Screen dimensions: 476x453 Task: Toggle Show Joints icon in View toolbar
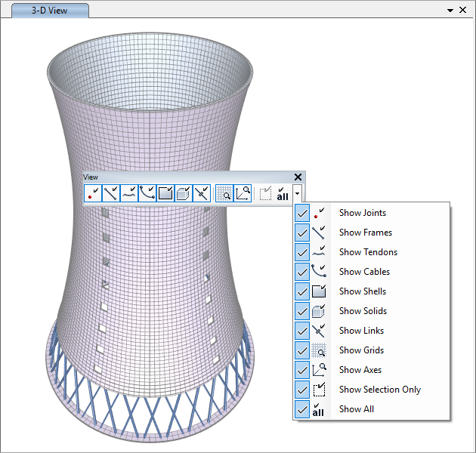click(93, 193)
